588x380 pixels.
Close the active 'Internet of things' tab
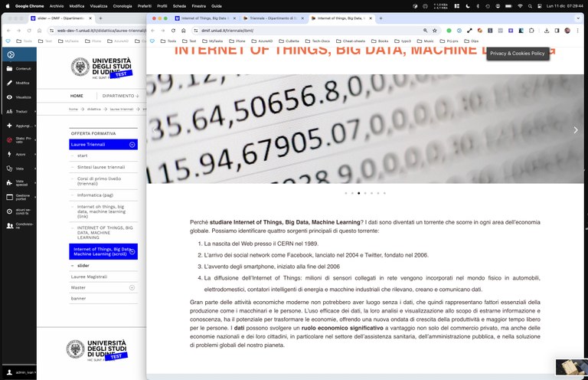(371, 18)
